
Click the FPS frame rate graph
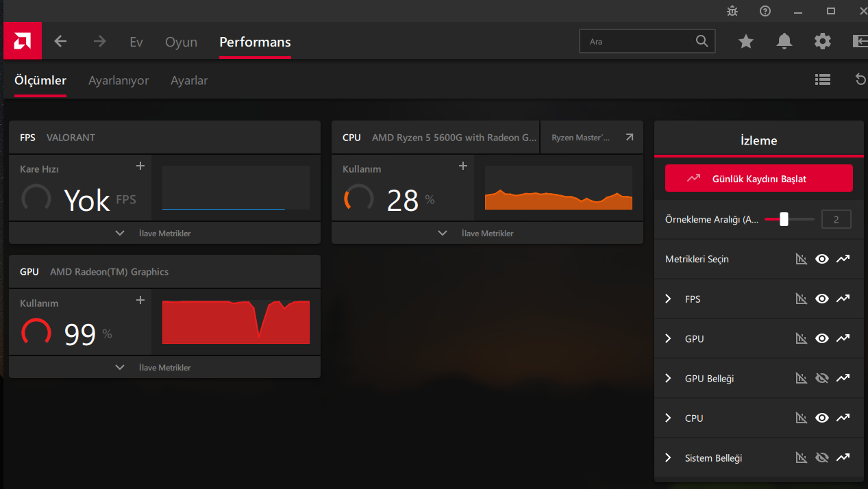[x=236, y=188]
